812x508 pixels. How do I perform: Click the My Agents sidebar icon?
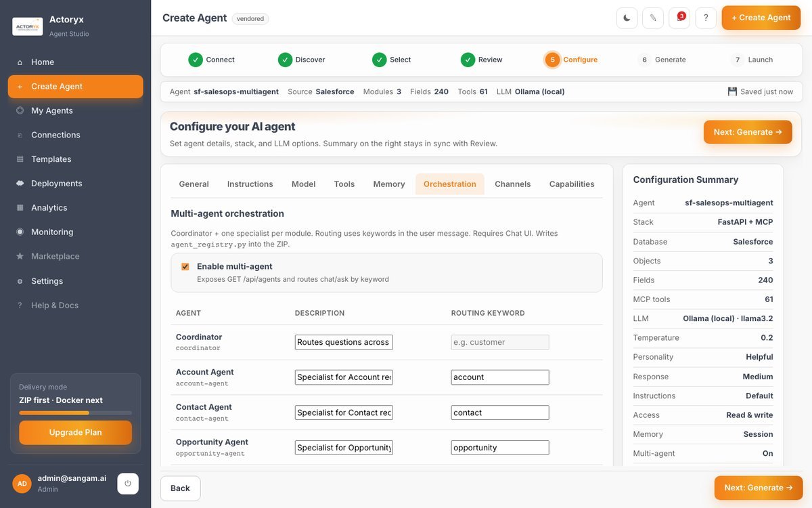(x=20, y=110)
